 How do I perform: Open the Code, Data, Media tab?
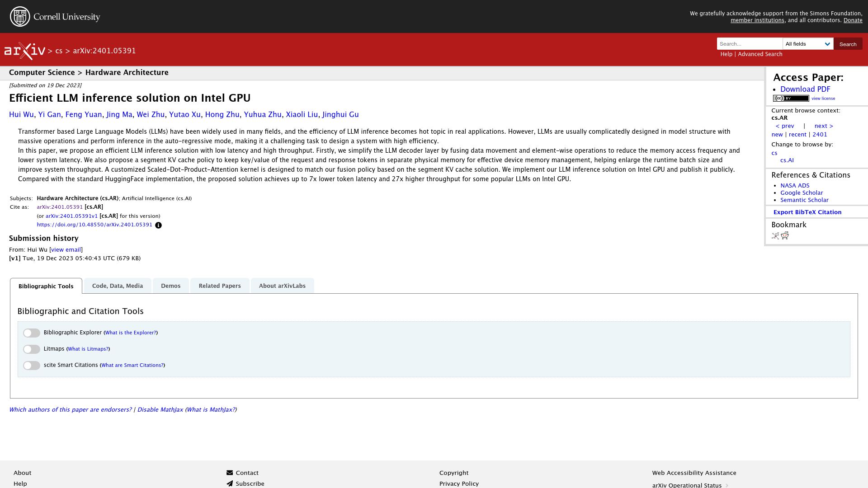click(118, 286)
